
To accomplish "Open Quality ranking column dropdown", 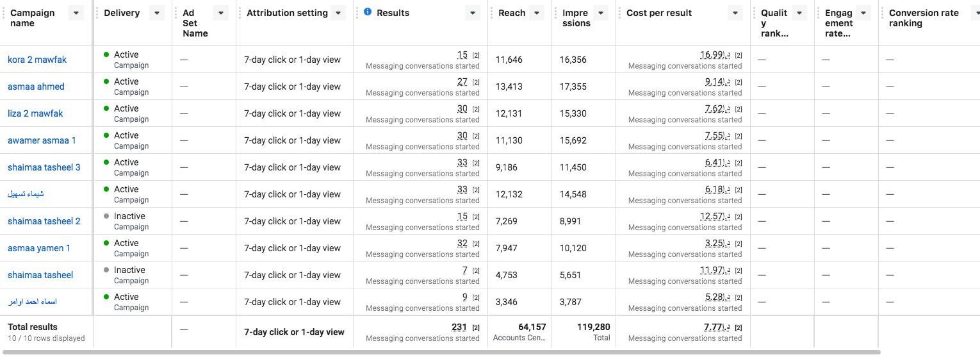I will coord(799,13).
